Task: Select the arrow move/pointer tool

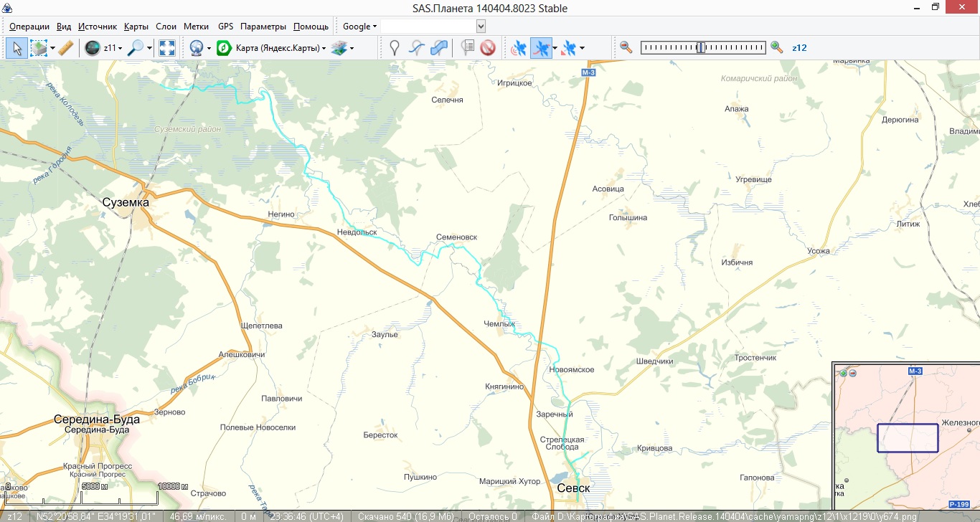Action: click(18, 48)
